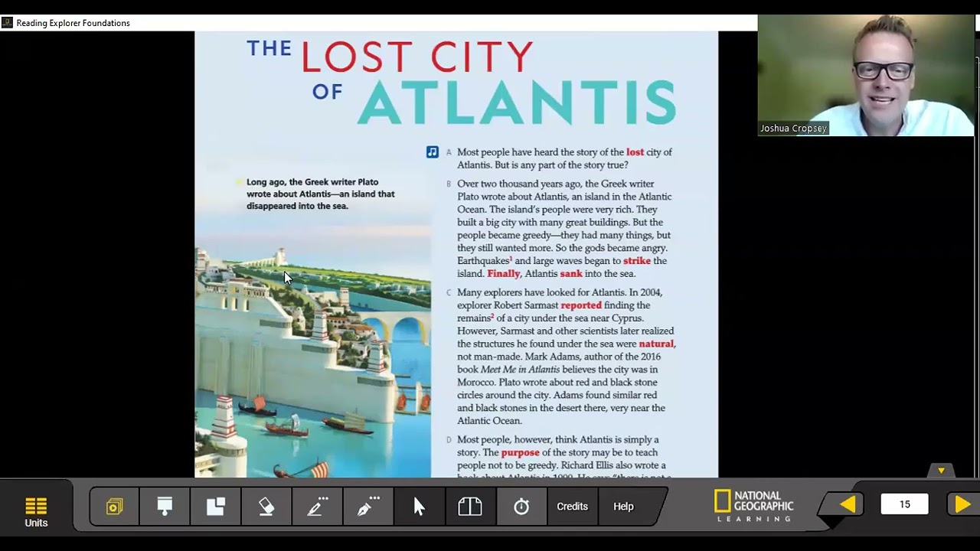Select the Eraser tool
The height and width of the screenshot is (551, 980).
pos(266,507)
